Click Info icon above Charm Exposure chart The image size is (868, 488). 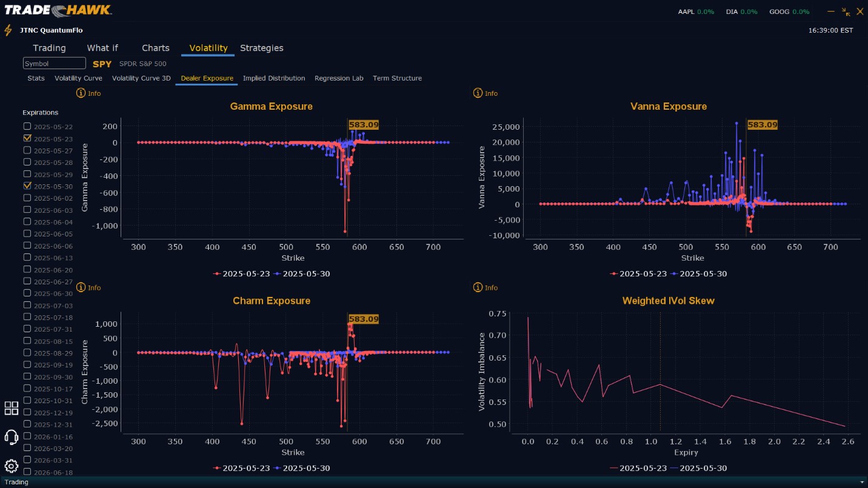[x=81, y=287]
